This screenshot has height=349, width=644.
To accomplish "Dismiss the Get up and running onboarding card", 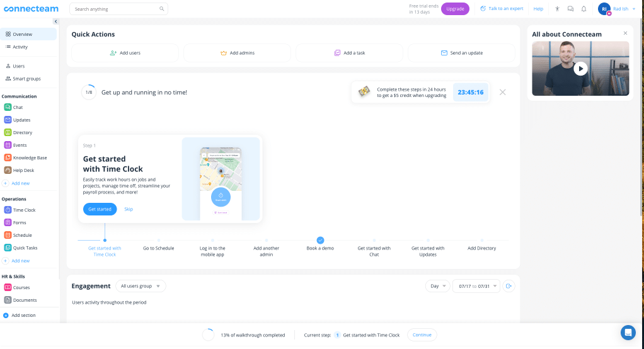I will (502, 92).
